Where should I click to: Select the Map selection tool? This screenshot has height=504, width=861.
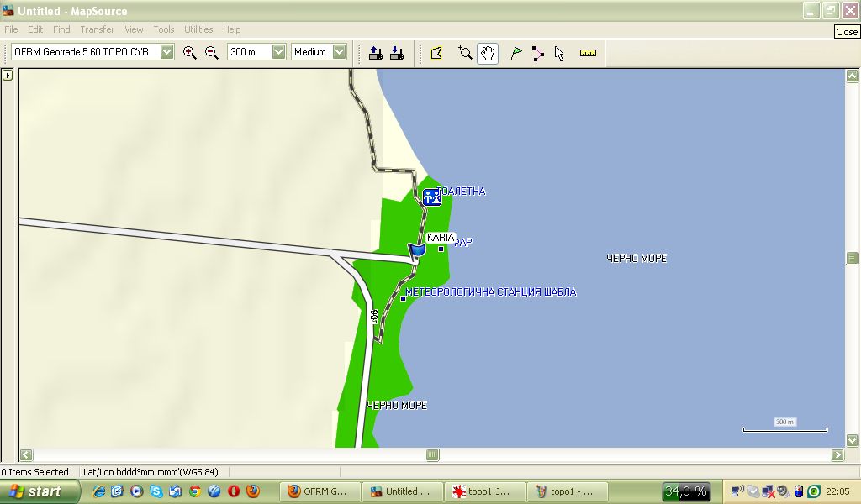click(x=436, y=53)
